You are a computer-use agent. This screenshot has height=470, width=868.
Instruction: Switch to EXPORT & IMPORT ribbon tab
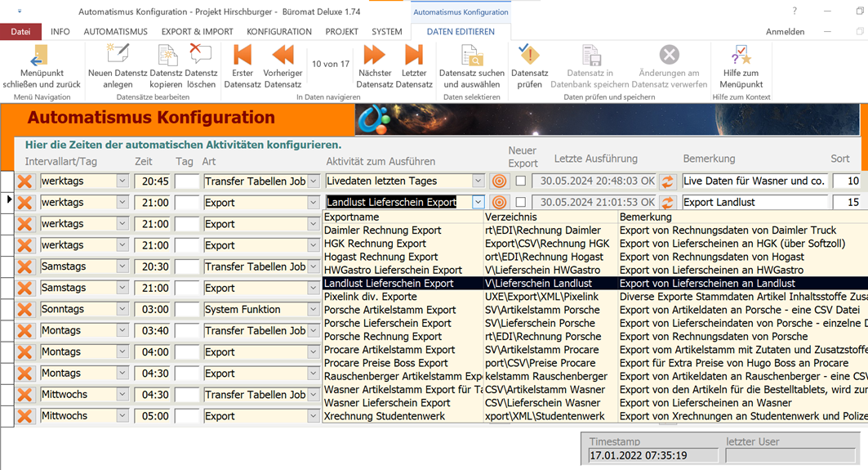click(x=197, y=32)
